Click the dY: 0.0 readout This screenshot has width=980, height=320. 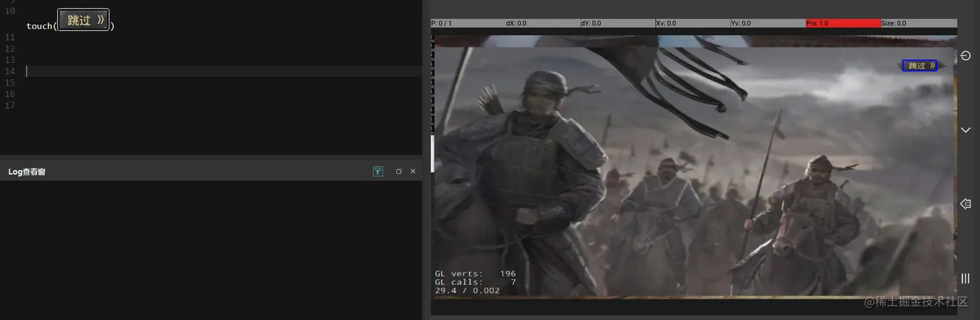pyautogui.click(x=591, y=23)
